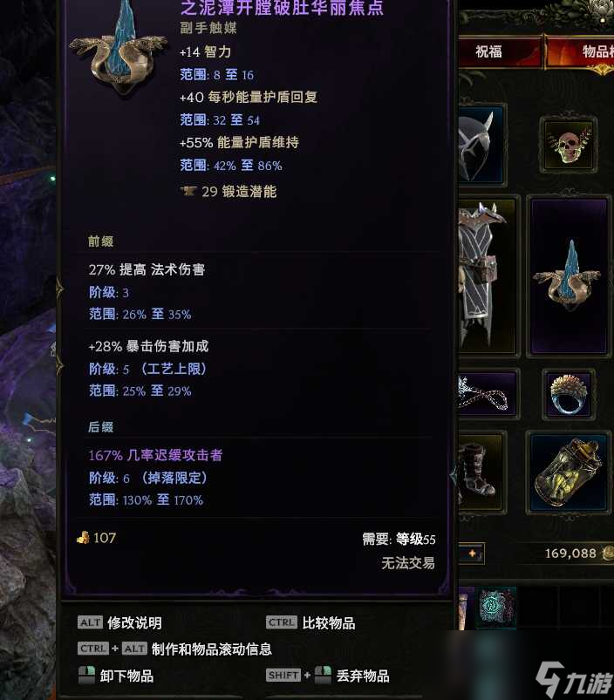
Task: Click the yellow glass jar relic slot
Action: [x=569, y=472]
